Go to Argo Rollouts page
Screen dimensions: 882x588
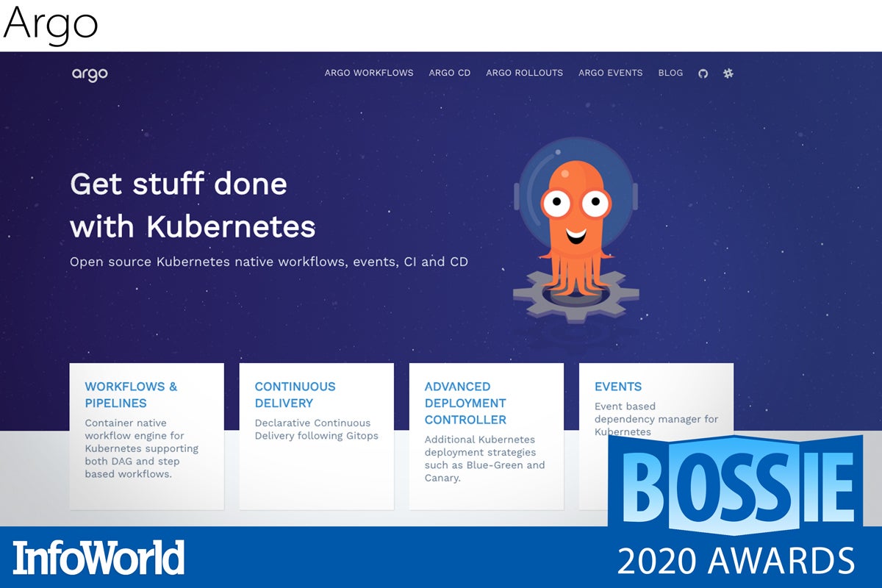click(x=525, y=73)
